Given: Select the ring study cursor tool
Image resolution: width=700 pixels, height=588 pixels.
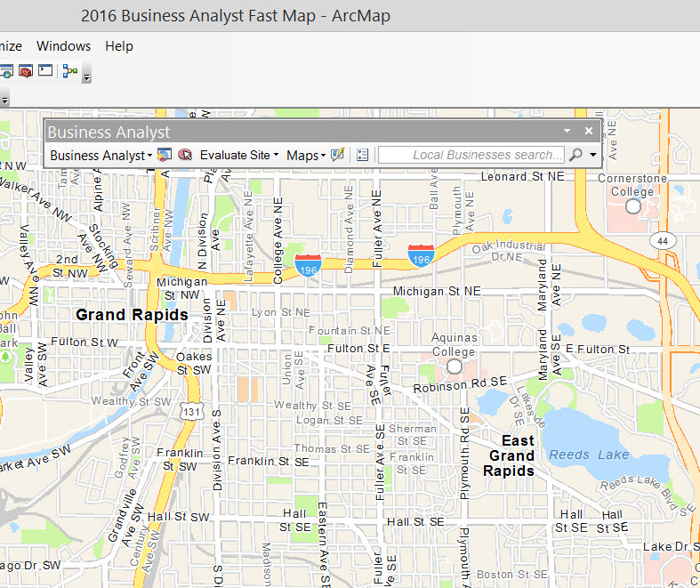Looking at the screenshot, I should 185,155.
